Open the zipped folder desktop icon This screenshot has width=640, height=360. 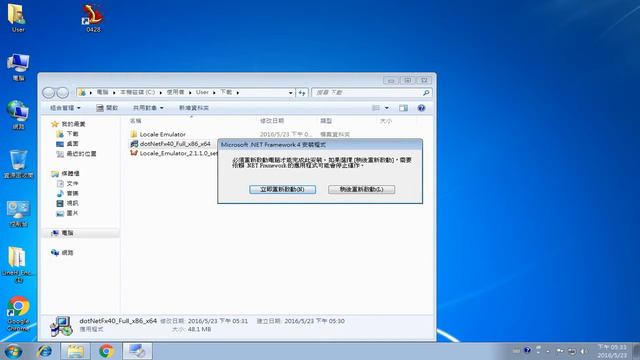click(x=17, y=264)
